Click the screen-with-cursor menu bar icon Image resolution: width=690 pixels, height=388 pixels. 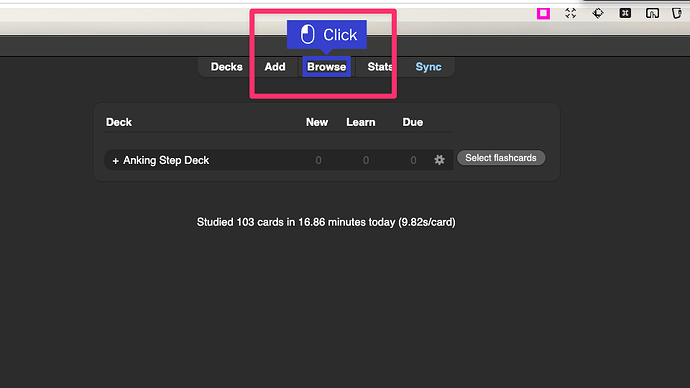(x=652, y=14)
